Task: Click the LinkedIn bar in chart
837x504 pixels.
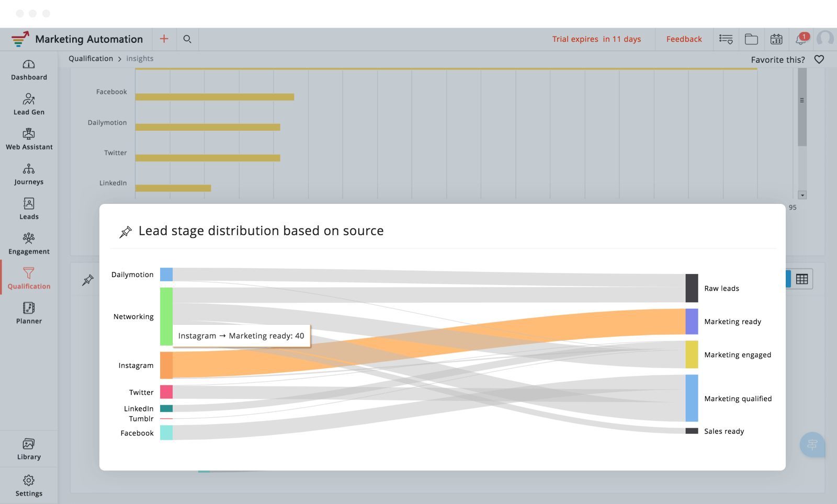Action: (x=173, y=188)
